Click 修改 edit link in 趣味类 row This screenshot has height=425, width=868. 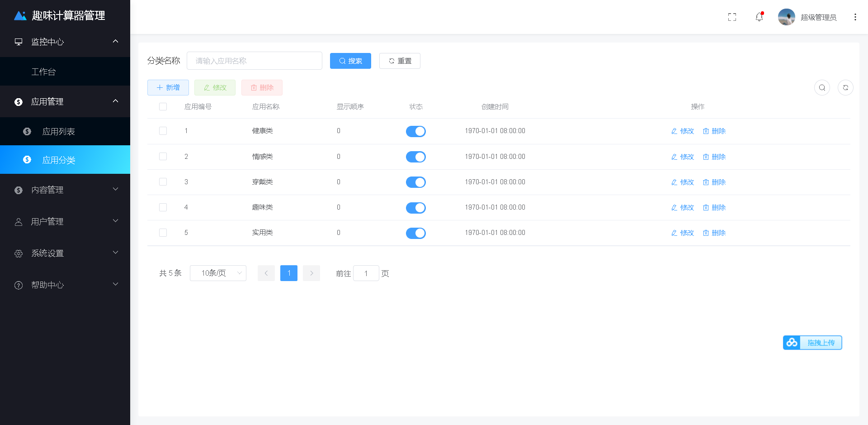(x=683, y=207)
